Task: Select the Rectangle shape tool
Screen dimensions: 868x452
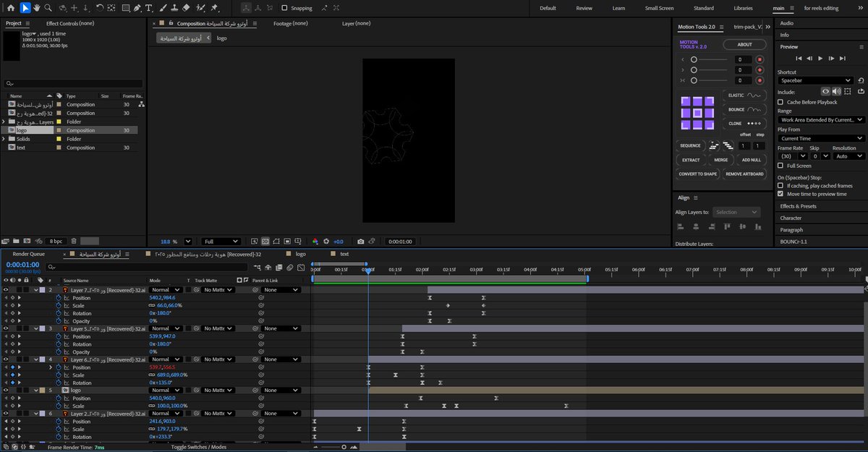Action: tap(125, 8)
